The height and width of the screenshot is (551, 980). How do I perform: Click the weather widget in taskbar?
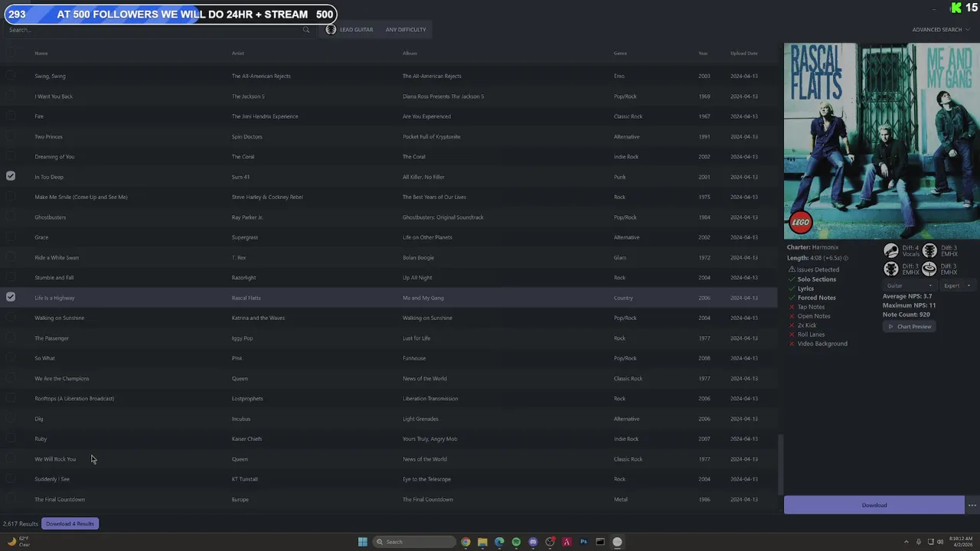click(x=18, y=542)
